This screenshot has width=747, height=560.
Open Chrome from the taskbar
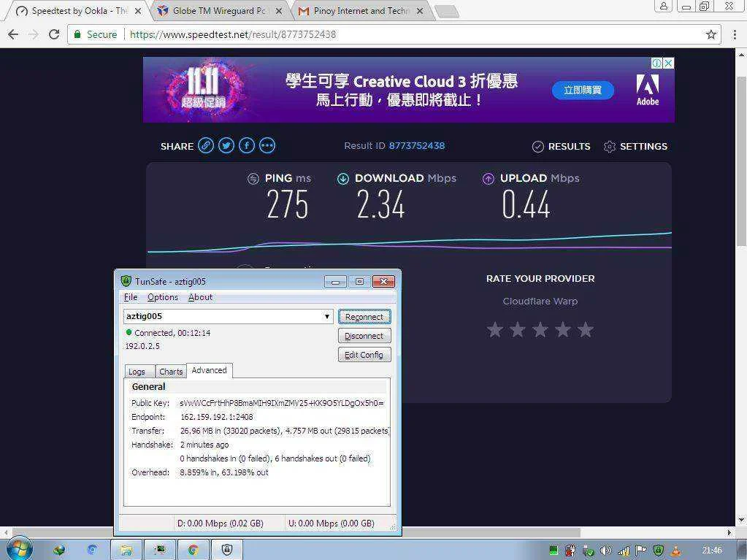[194, 550]
